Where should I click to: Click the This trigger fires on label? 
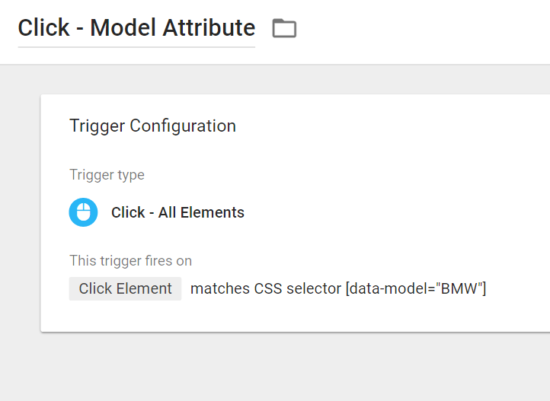[130, 261]
